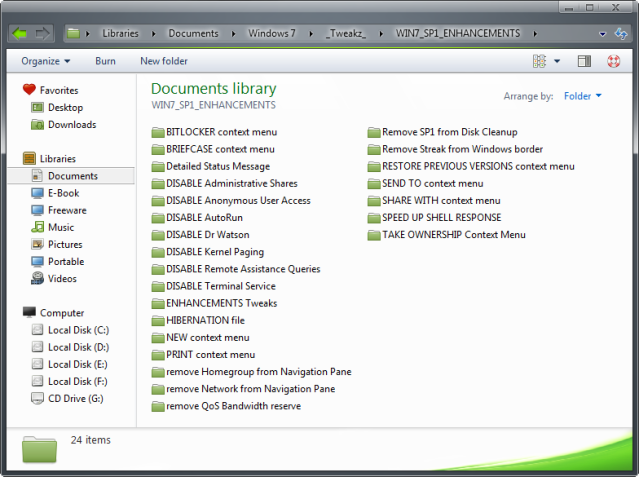Viewport: 639px width, 477px height.
Task: Open the view options dropdown arrow
Action: [557, 61]
